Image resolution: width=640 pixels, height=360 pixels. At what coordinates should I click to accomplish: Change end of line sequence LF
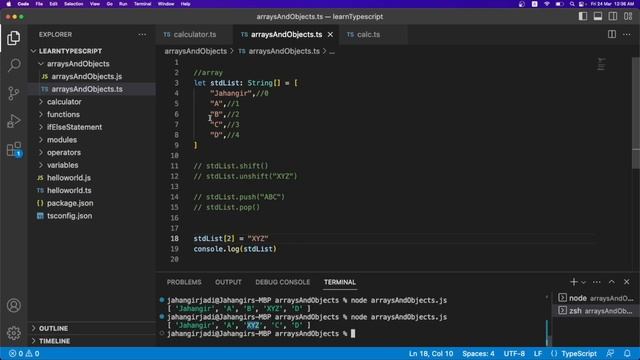point(538,353)
